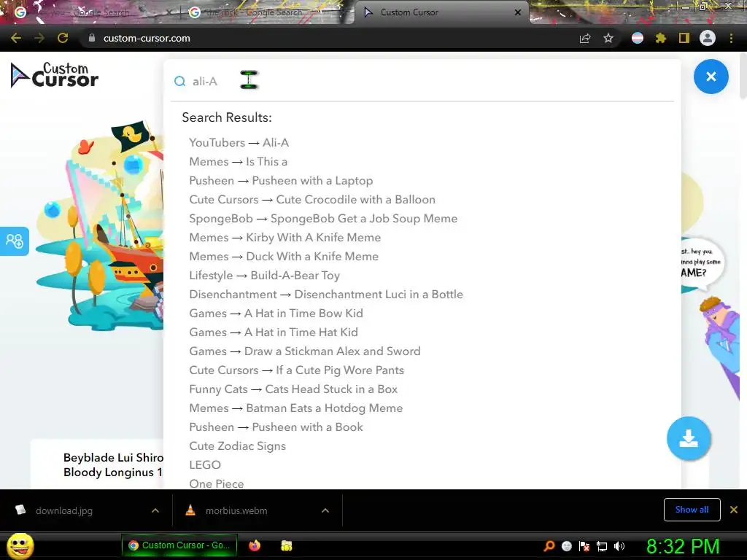The height and width of the screenshot is (560, 747).
Task: Close the Custom Cursor tab
Action: tap(518, 12)
